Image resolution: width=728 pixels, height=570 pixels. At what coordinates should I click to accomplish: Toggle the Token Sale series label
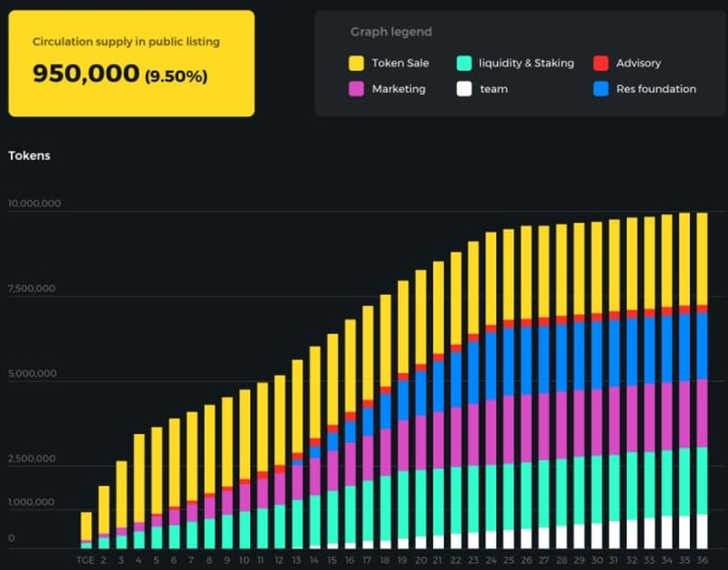[400, 63]
